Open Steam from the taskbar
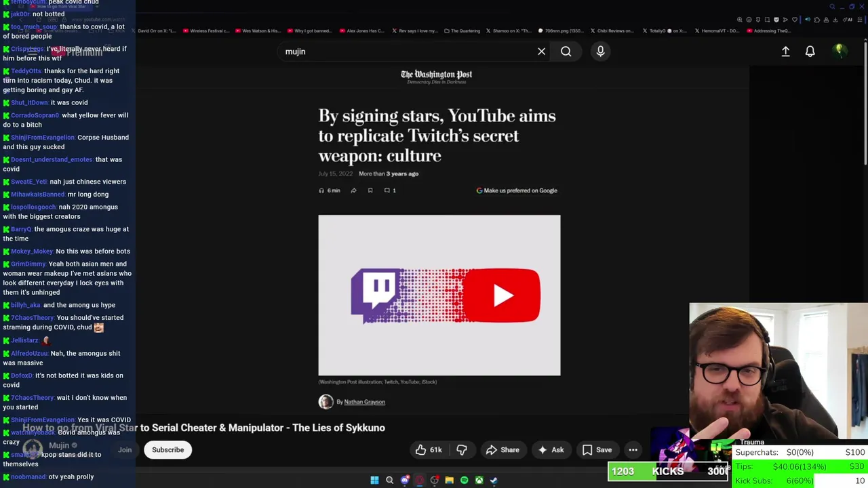The height and width of the screenshot is (488, 868). (494, 481)
